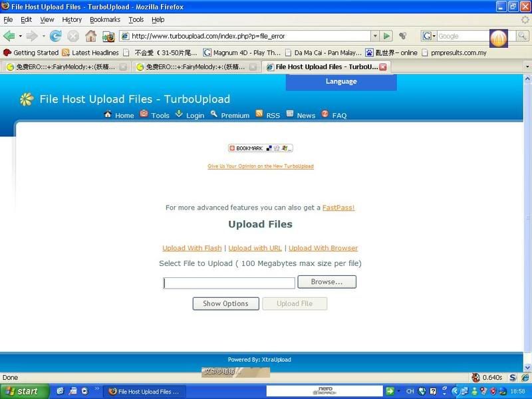Click the page scrollbar down arrow
Viewport: 532px width, 399px height.
coord(527,368)
